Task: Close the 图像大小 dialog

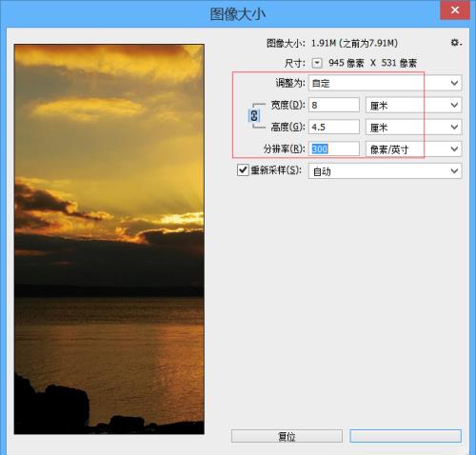Action: click(455, 10)
